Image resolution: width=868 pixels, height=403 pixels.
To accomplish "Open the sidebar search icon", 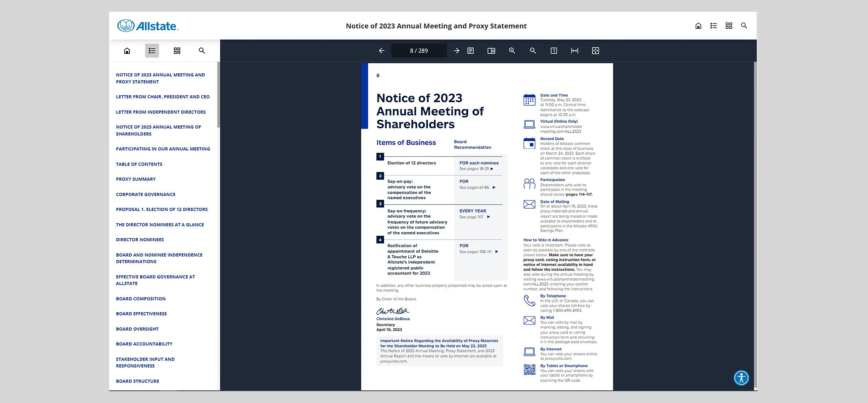I will coord(202,51).
